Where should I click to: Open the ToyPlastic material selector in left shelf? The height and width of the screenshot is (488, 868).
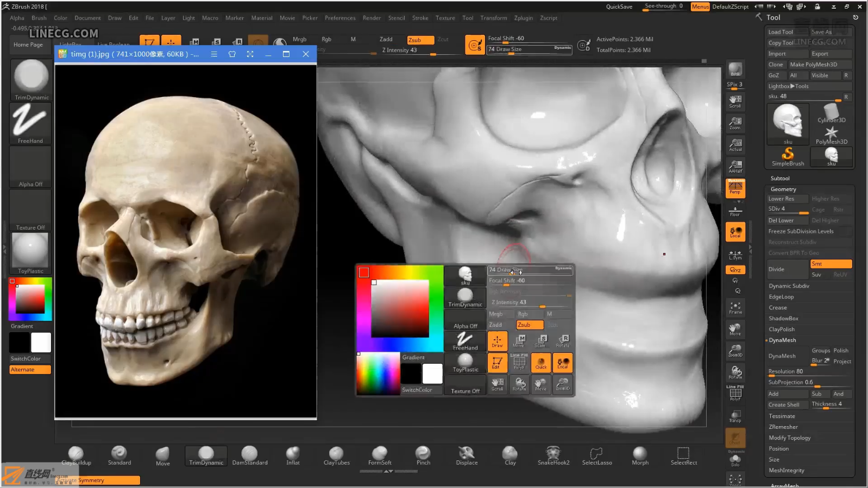pyautogui.click(x=30, y=253)
